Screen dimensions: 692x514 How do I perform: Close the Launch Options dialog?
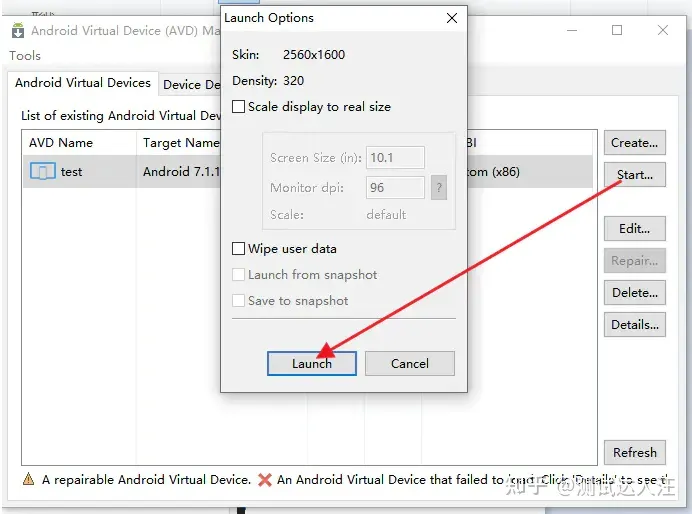(x=452, y=18)
